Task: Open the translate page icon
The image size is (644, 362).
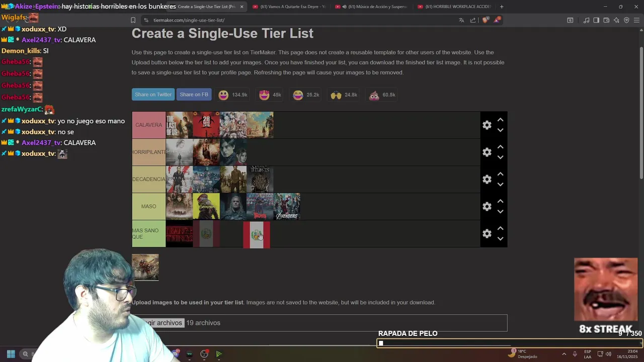Action: pyautogui.click(x=461, y=20)
